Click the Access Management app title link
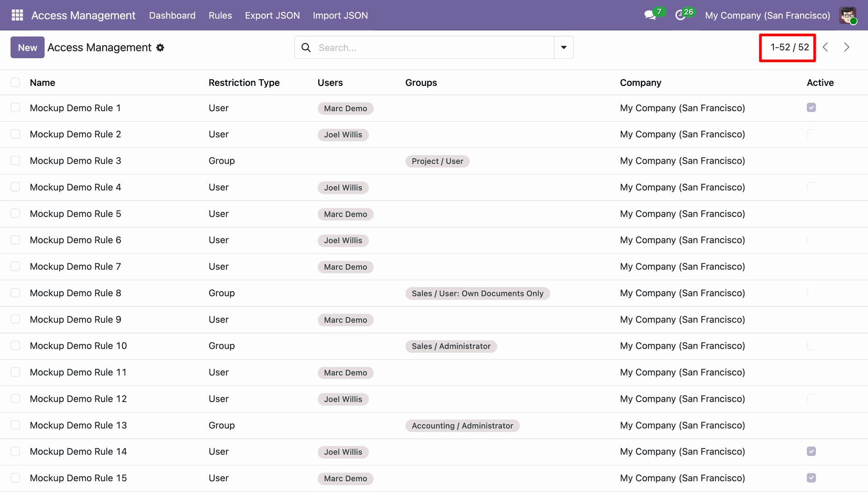The height and width of the screenshot is (493, 868). point(83,15)
